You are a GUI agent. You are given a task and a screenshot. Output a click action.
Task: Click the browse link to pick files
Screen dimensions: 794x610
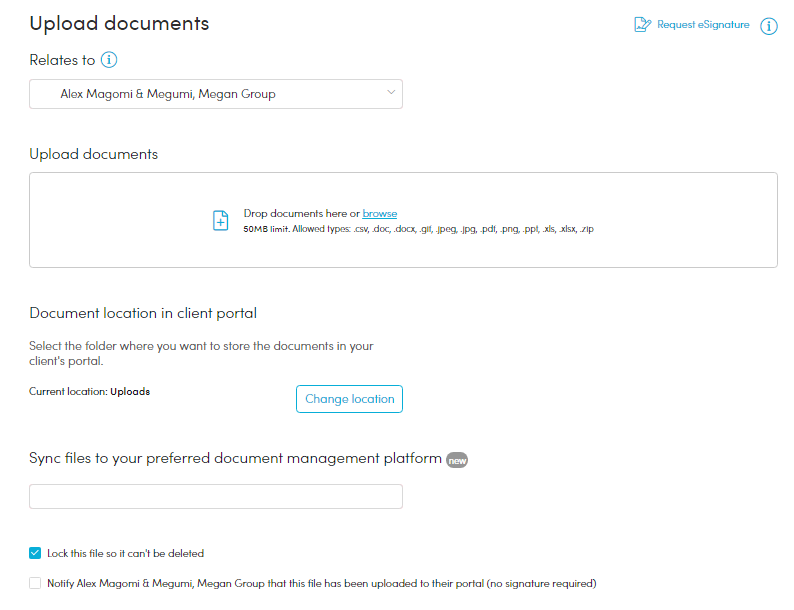[x=379, y=213]
